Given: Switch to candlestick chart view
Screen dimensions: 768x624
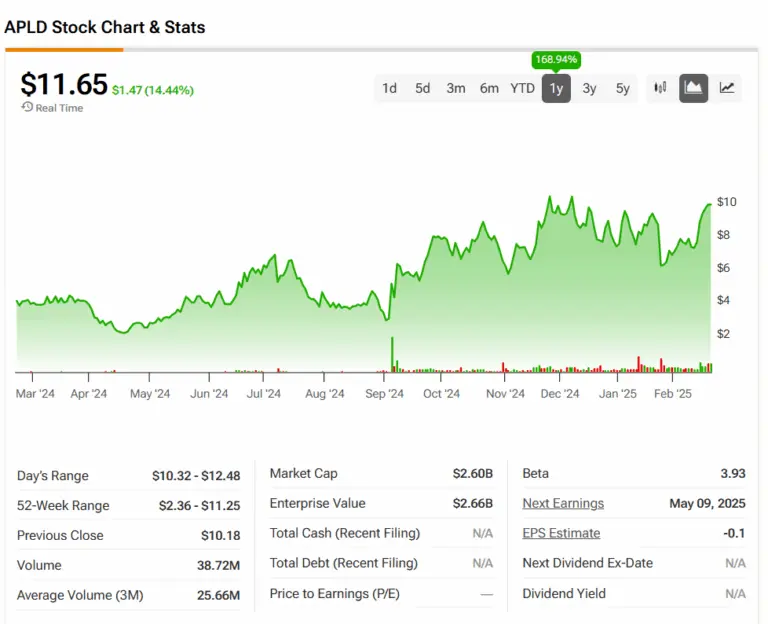Looking at the screenshot, I should 660,88.
